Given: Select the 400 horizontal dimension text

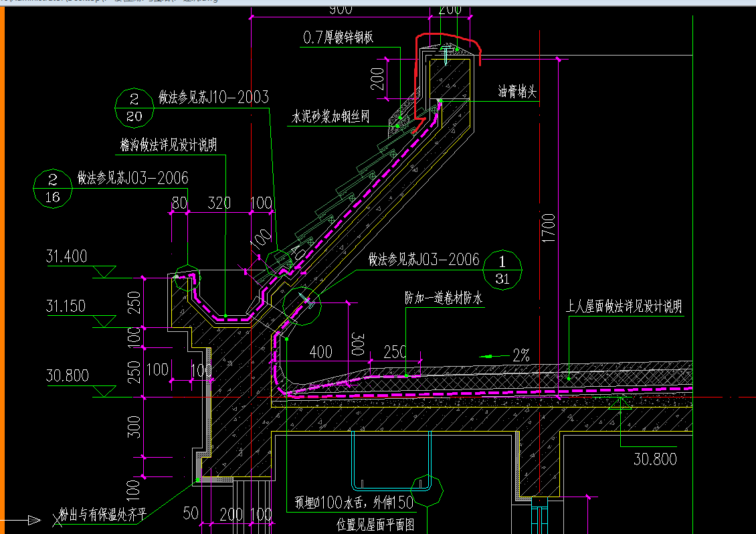Looking at the screenshot, I should click(x=320, y=352).
